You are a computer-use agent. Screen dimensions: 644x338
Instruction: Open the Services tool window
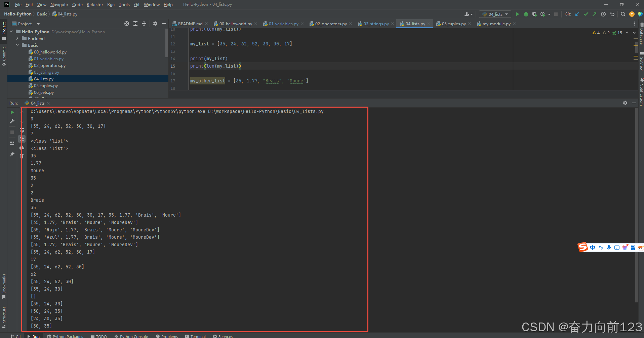point(223,336)
